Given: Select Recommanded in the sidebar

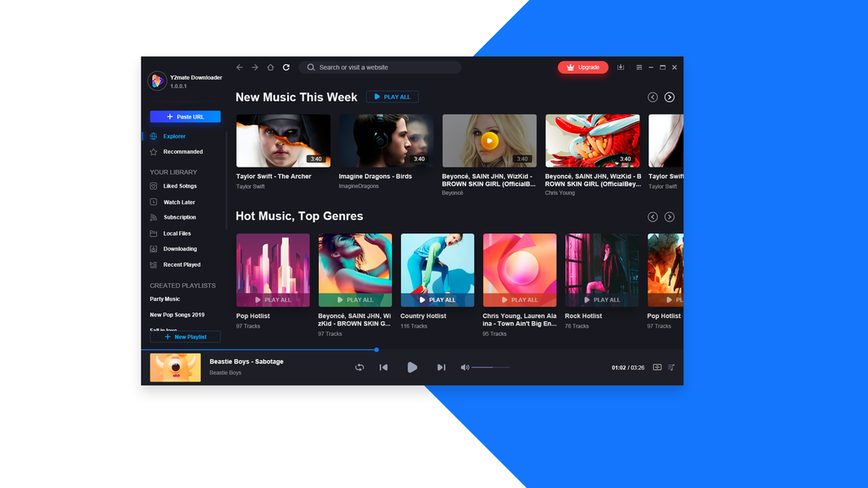Looking at the screenshot, I should point(185,151).
